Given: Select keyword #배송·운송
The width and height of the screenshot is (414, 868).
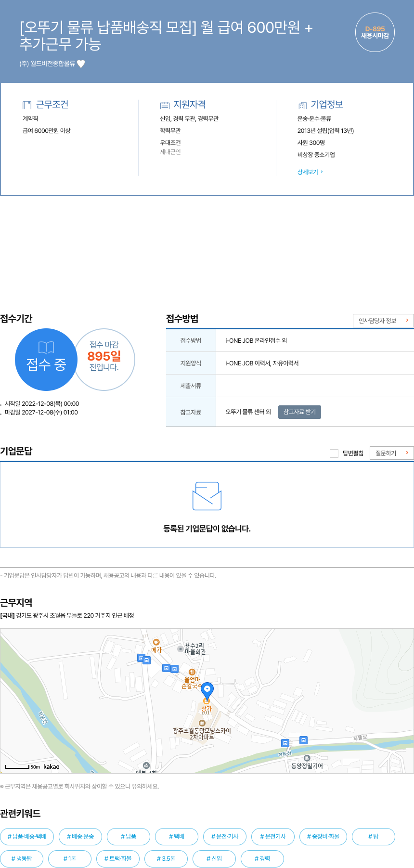Looking at the screenshot, I should 80,836.
